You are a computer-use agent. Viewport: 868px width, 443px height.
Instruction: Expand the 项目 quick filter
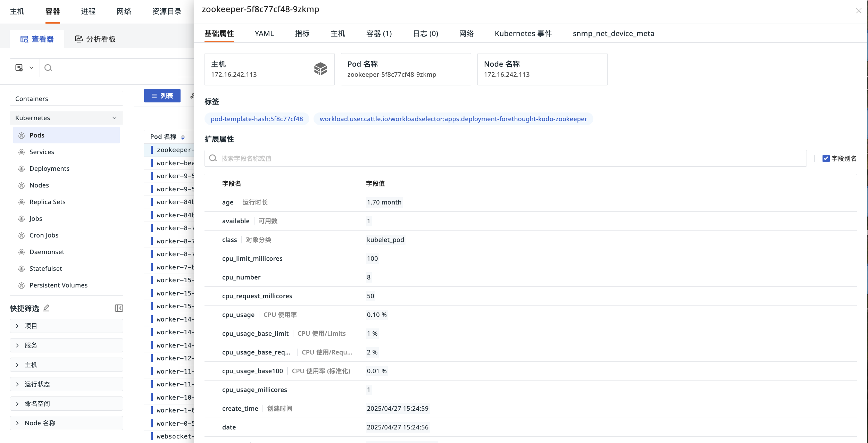[x=66, y=326]
